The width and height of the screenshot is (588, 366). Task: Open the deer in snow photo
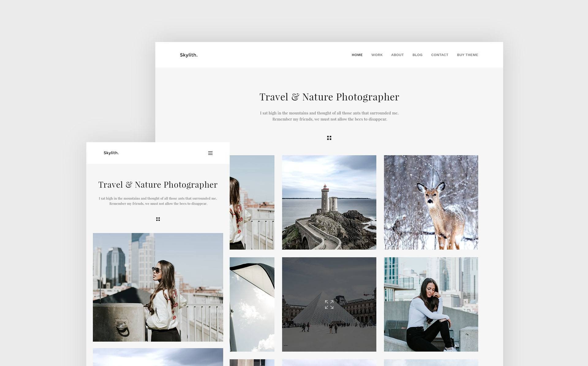click(431, 202)
